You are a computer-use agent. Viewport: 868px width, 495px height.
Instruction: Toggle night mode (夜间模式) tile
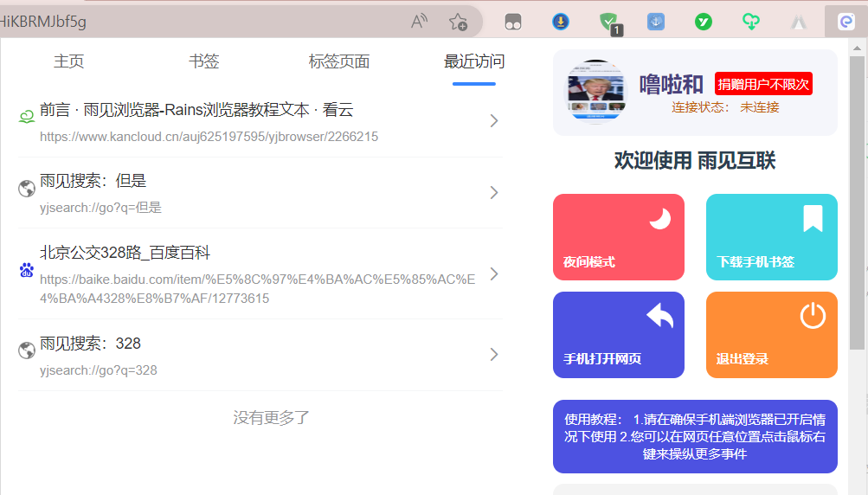(618, 236)
